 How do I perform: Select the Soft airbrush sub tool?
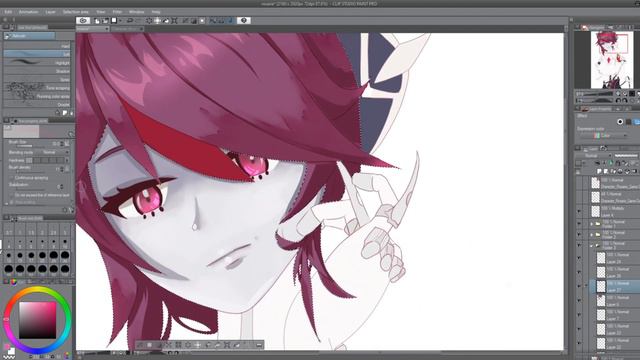pyautogui.click(x=37, y=54)
